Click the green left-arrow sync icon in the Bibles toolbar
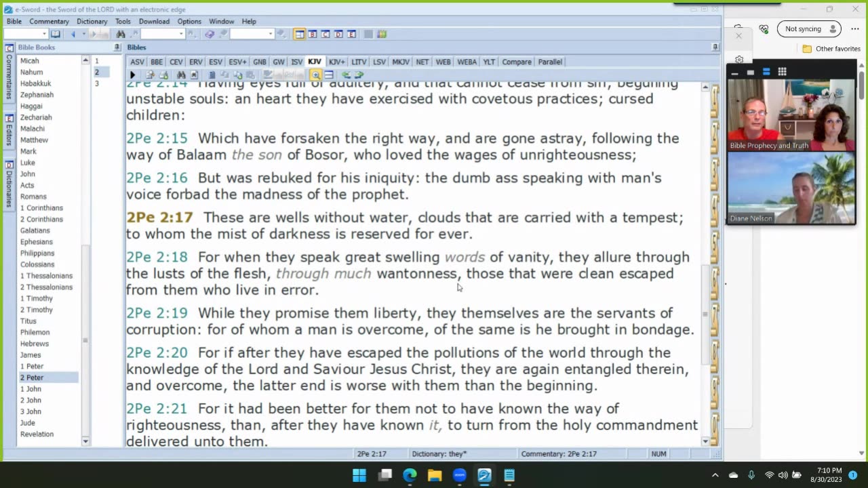 [x=347, y=75]
